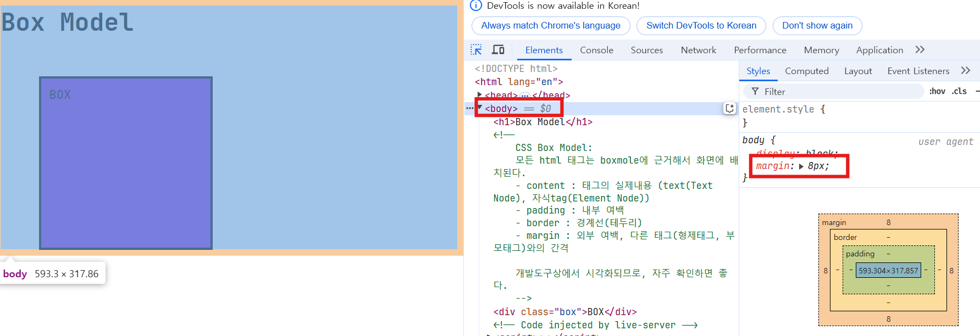Select the div class="box" node
Viewport: 980px width, 336px height.
coord(565,312)
